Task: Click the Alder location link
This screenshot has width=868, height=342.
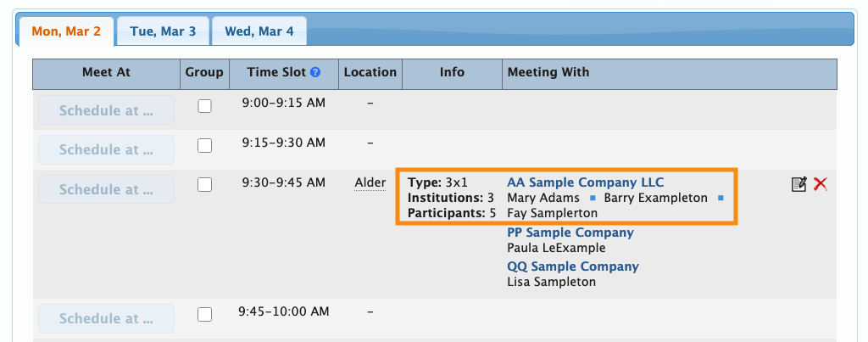Action: coord(370,182)
